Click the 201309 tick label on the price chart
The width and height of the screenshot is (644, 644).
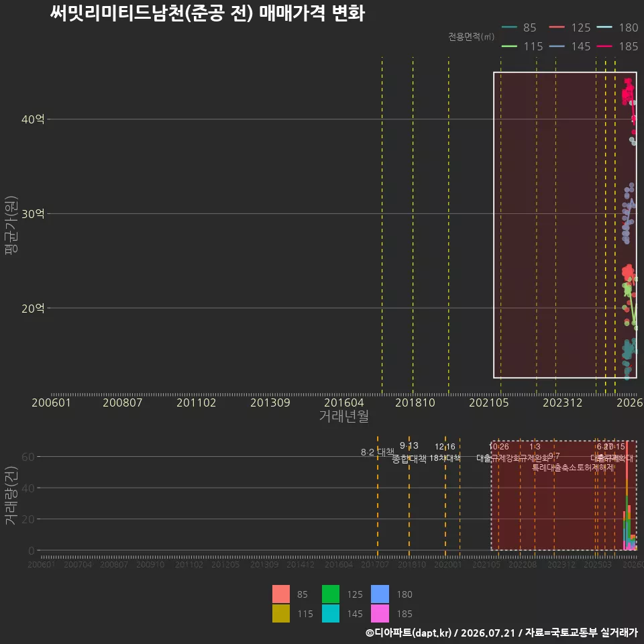tap(270, 402)
